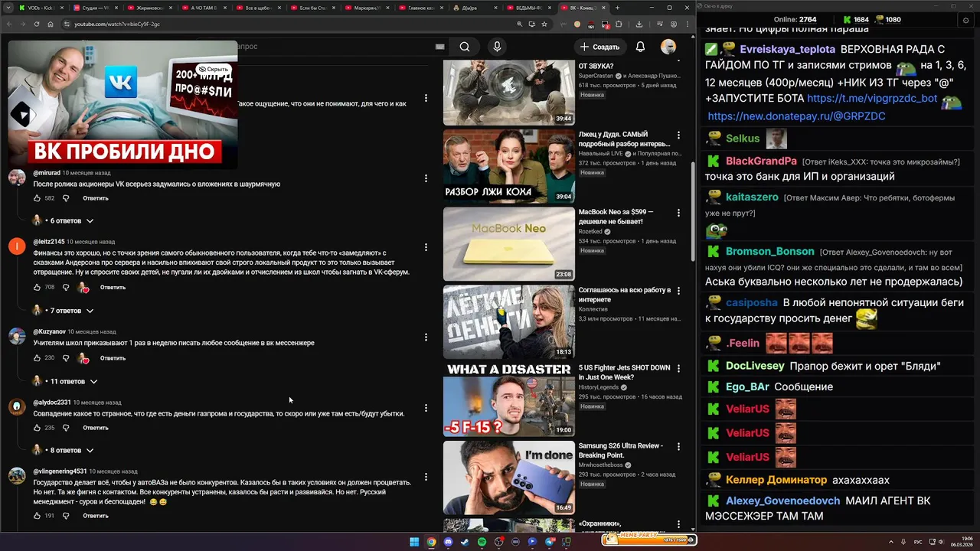Like the @alydoc2331 comment
980x551 pixels.
[x=37, y=428]
